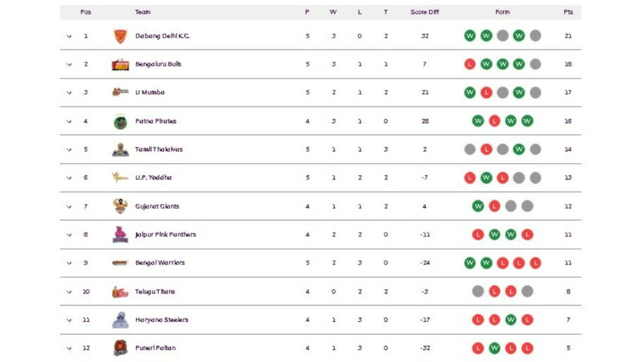
Task: Click the Puneri Paltan team icon
Action: (x=119, y=348)
